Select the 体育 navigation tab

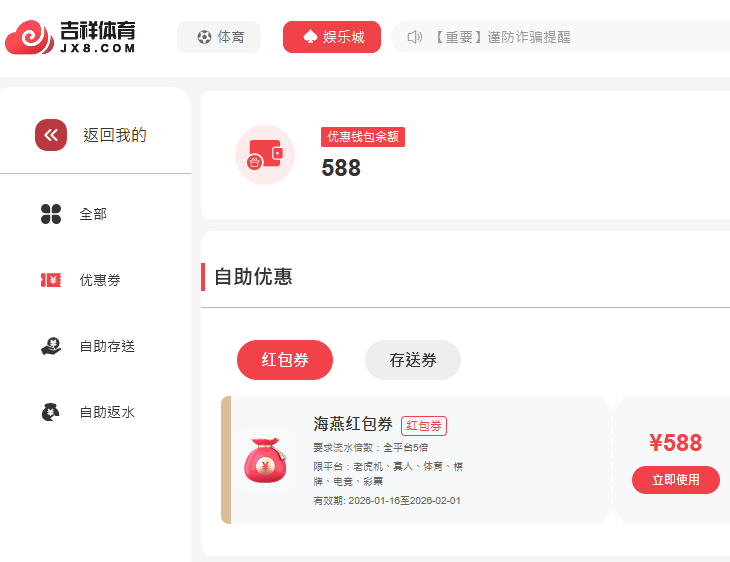tap(219, 37)
